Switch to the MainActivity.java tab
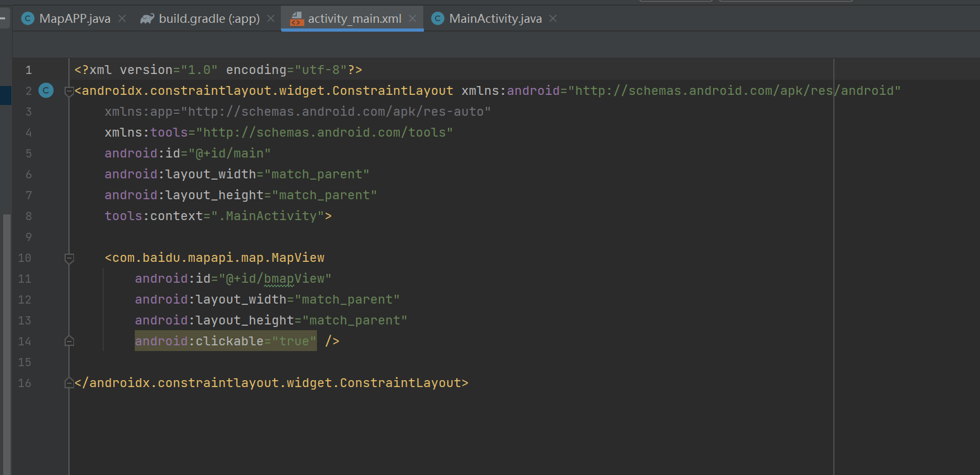 [x=495, y=18]
